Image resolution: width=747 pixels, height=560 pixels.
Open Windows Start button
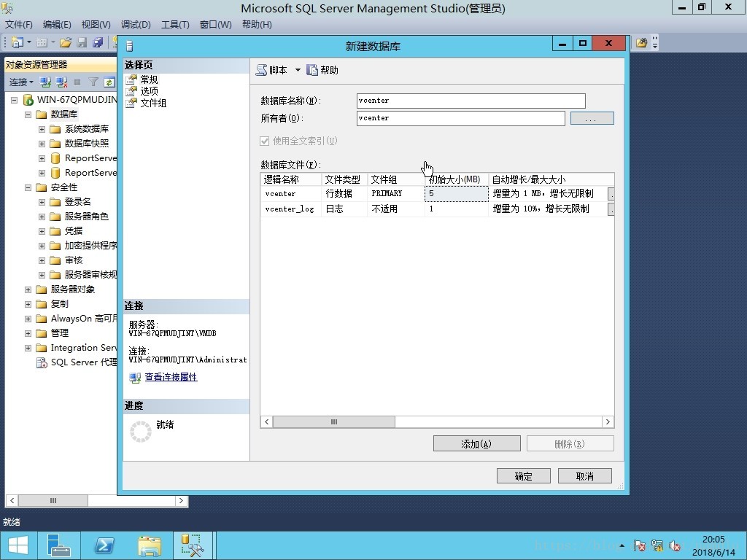coord(18,545)
